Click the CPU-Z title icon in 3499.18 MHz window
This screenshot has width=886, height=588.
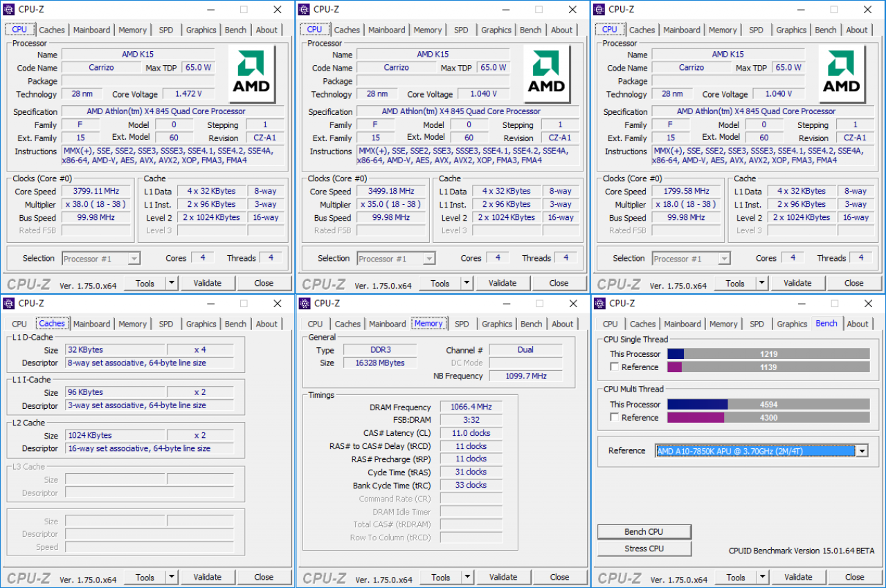click(x=304, y=10)
